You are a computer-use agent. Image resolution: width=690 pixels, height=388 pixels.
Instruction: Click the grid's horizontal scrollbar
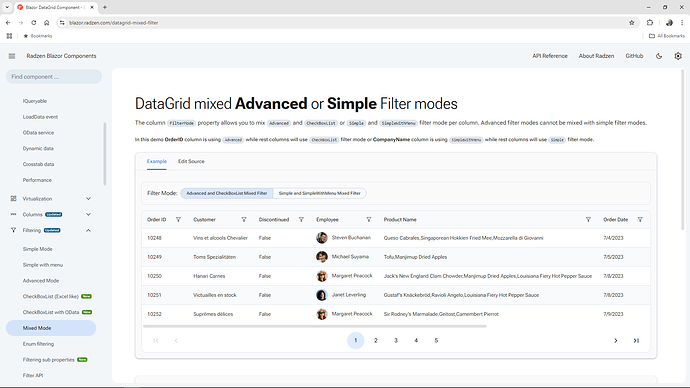point(315,326)
